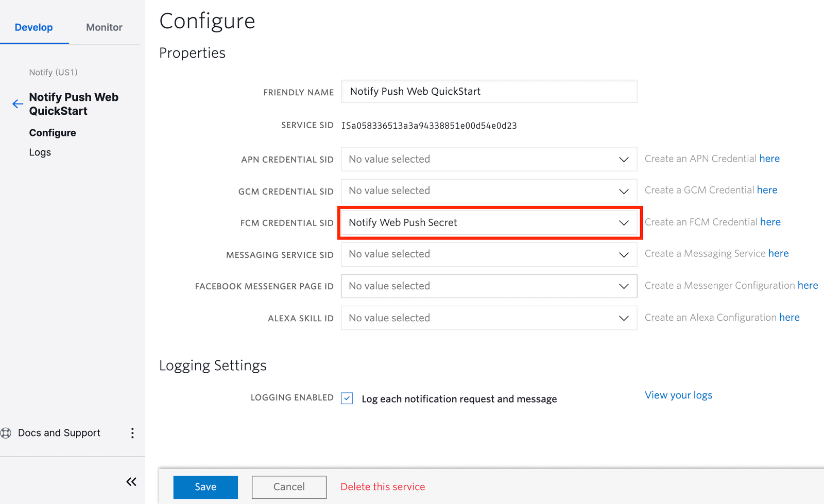
Task: Click the back arrow beside Notify Push Web QuickStart
Action: click(x=17, y=103)
